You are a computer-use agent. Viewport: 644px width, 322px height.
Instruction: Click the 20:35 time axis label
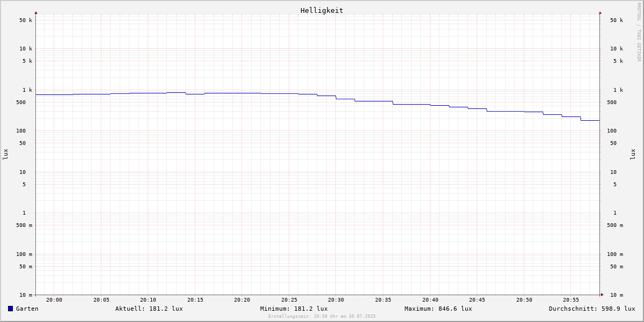coord(383,300)
